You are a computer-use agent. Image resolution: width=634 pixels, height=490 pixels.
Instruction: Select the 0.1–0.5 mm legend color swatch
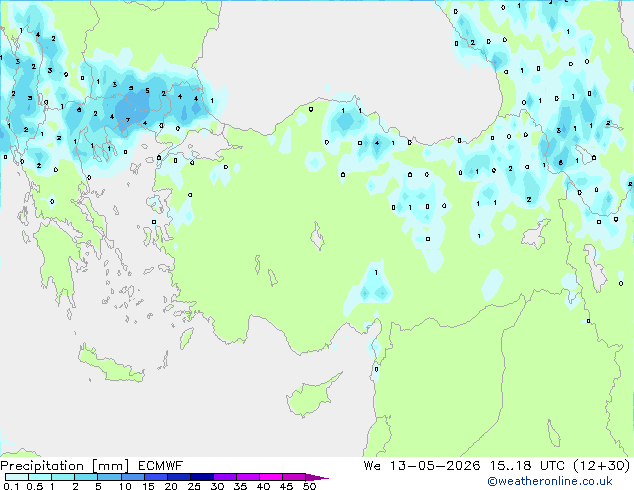(x=17, y=477)
